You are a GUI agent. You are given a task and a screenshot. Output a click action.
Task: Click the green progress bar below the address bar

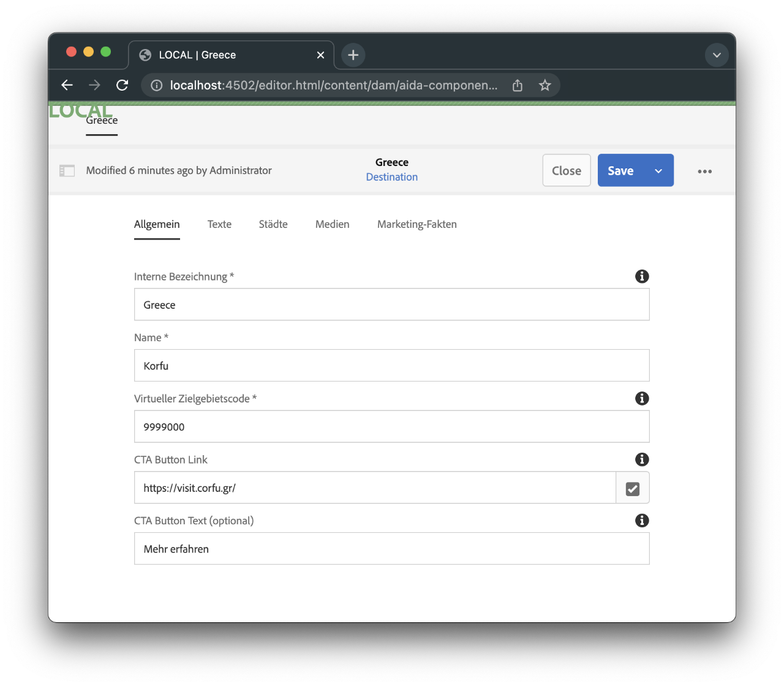point(392,104)
